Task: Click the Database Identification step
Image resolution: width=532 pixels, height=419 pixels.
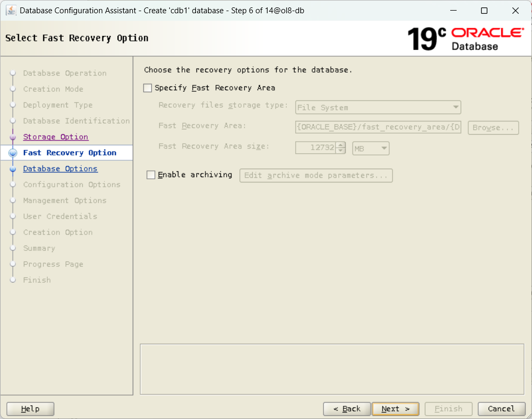Action: click(76, 121)
